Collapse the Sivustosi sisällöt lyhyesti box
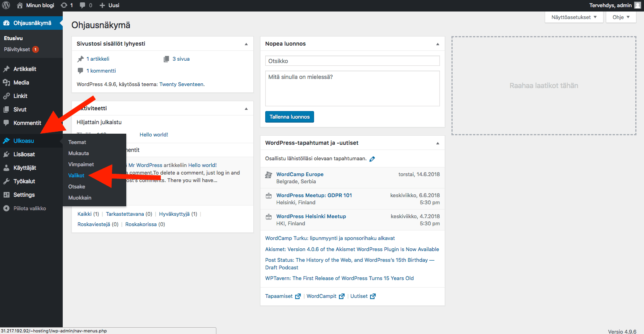644x334 pixels. pos(246,44)
